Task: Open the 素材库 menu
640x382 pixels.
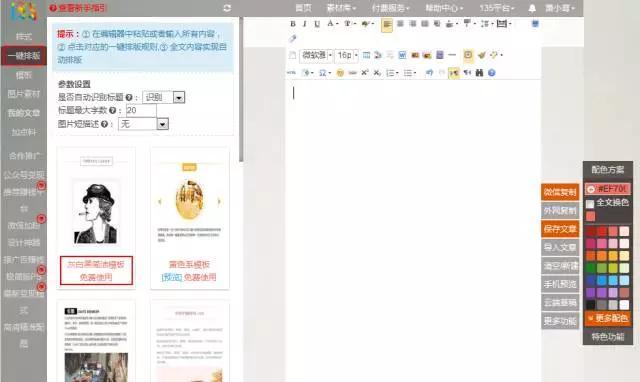Action: [341, 8]
